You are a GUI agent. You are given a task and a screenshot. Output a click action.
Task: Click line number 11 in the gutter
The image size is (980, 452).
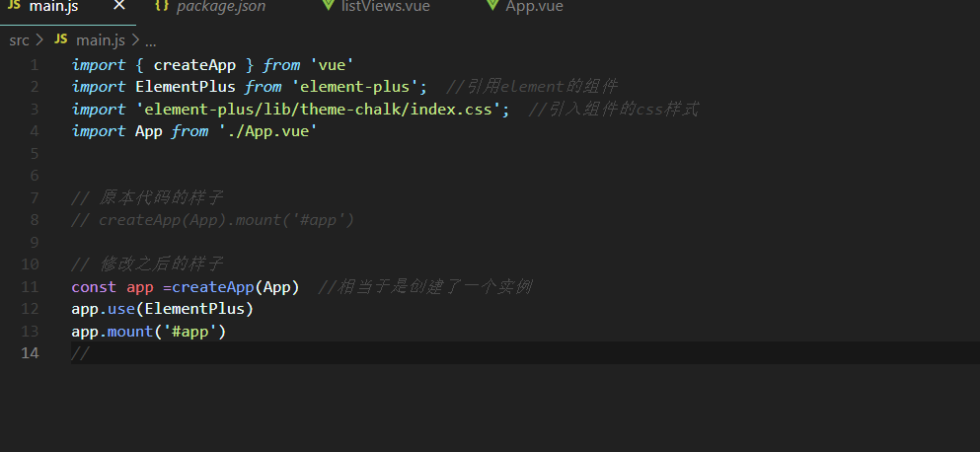point(30,287)
